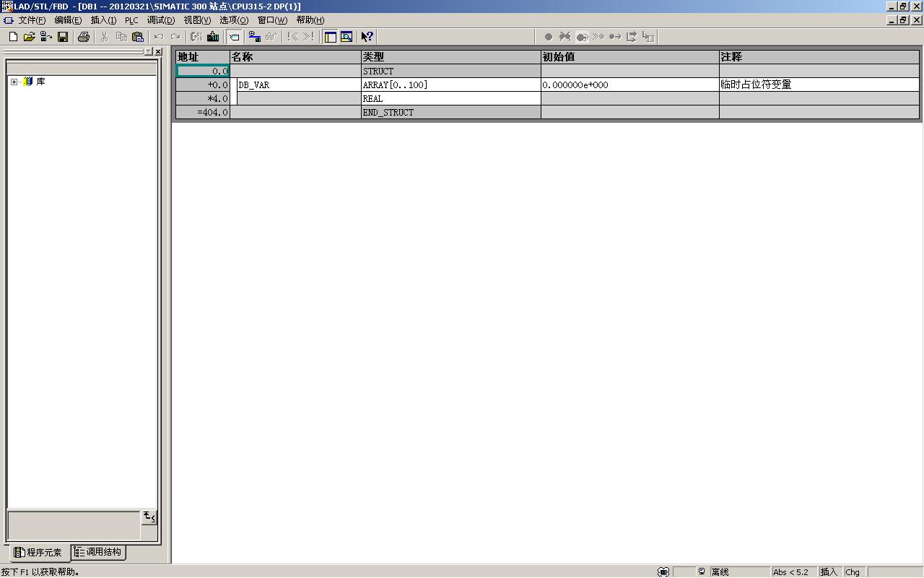Click the 0.0 address cell
This screenshot has width=924, height=578.
[203, 71]
